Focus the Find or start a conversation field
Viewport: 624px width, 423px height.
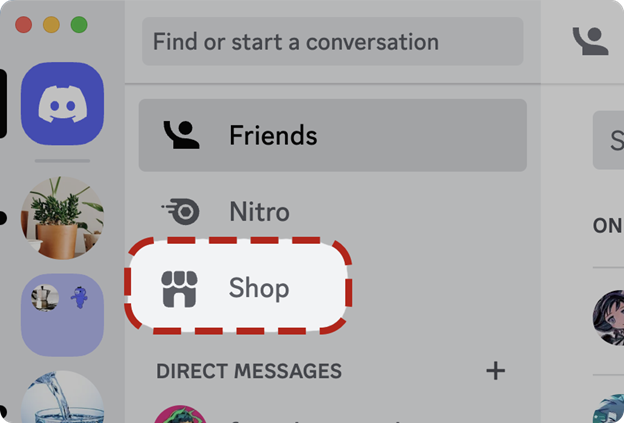click(x=333, y=41)
